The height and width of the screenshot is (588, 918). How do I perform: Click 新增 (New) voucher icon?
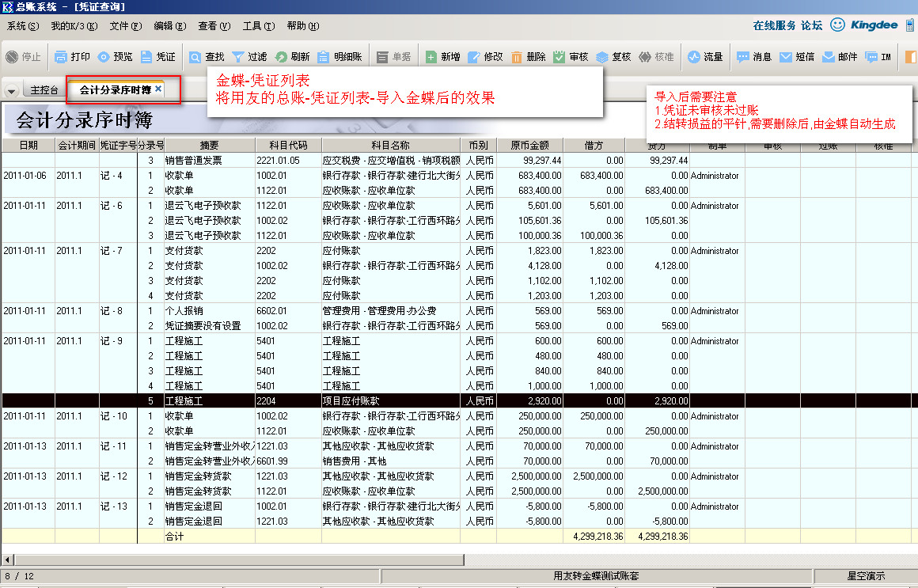coord(431,57)
